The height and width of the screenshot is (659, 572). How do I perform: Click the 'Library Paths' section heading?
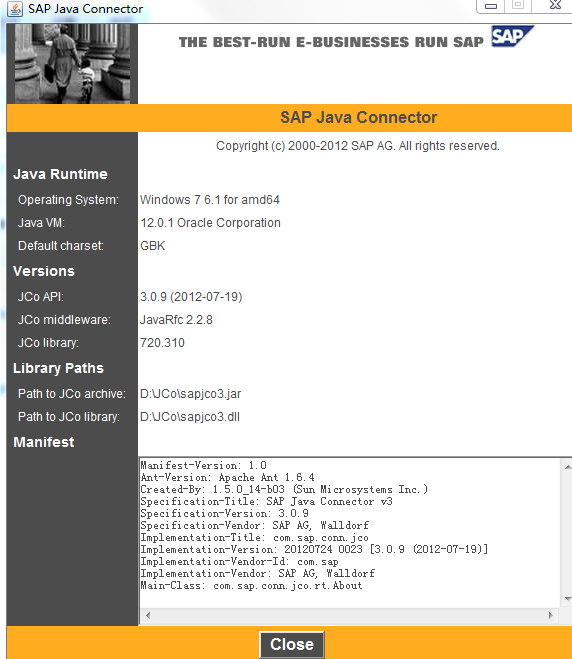(58, 368)
